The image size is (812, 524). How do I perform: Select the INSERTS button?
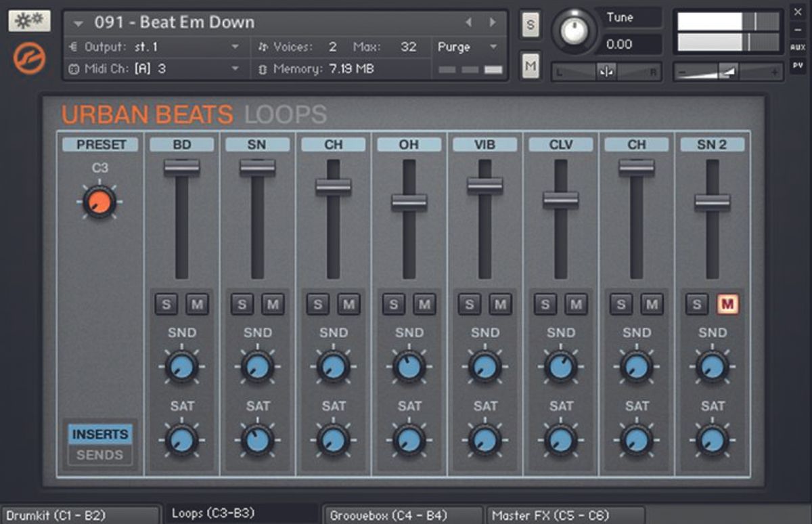coord(99,434)
